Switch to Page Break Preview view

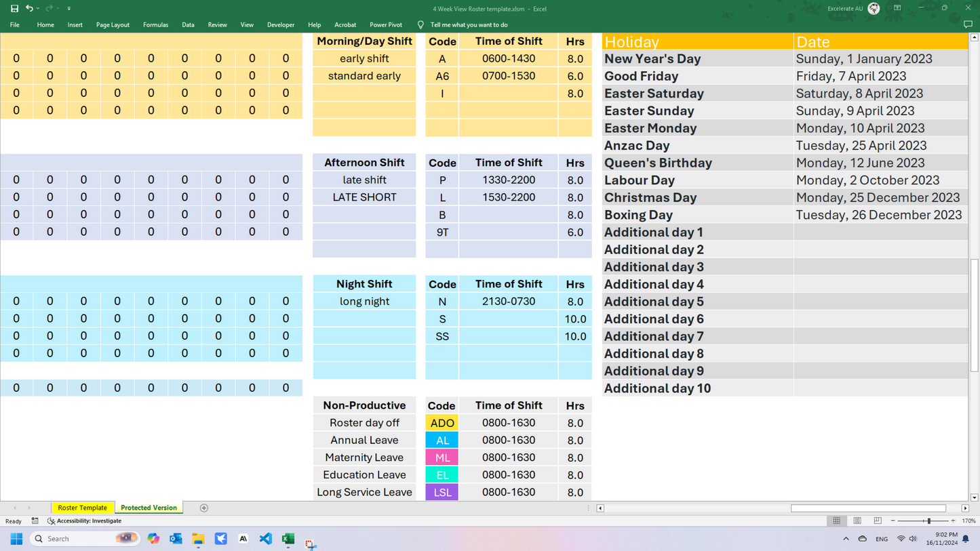878,521
